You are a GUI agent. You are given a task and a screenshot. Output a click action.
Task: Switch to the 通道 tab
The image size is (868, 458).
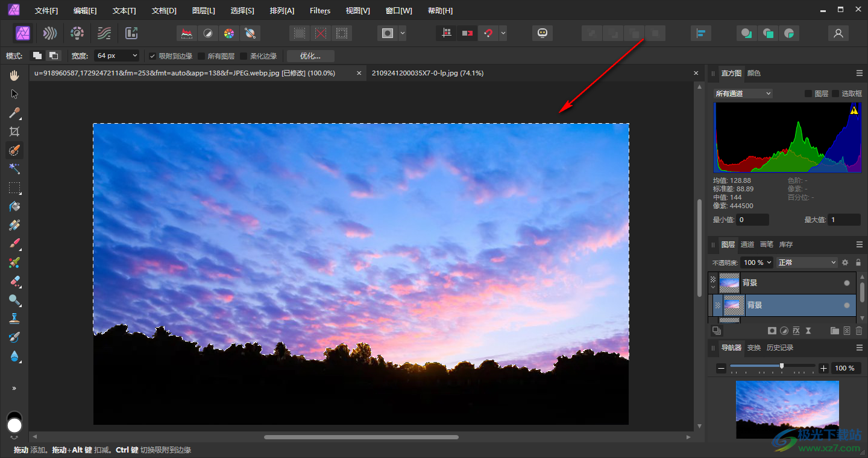747,244
